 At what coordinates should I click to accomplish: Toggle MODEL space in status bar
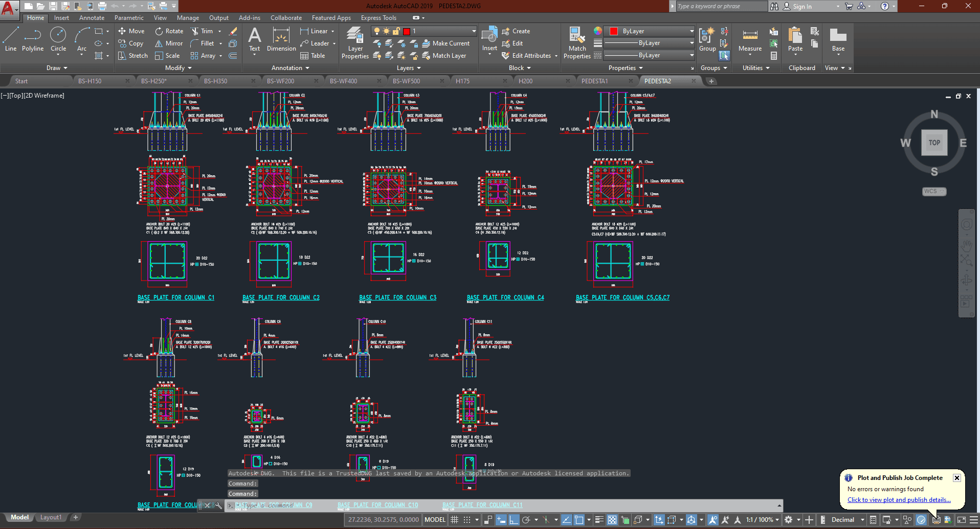[x=435, y=520]
